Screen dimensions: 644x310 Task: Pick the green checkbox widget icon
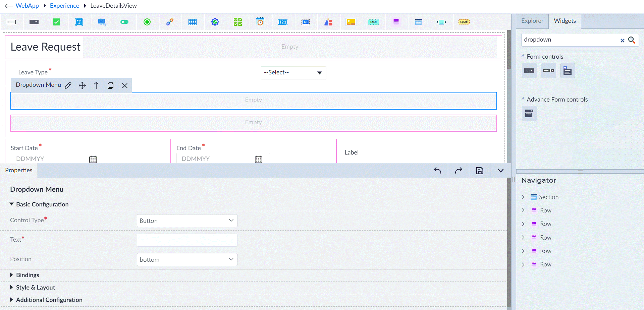click(x=57, y=22)
